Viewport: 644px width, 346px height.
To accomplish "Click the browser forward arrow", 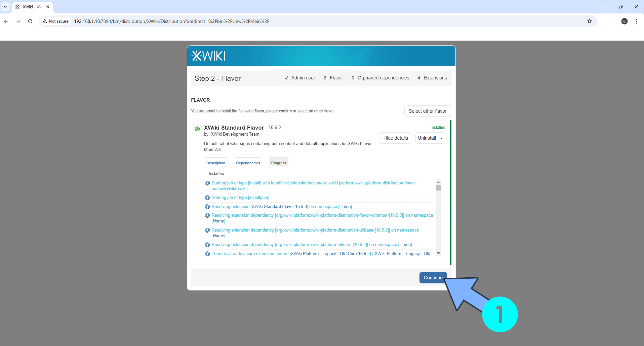I will [x=18, y=21].
